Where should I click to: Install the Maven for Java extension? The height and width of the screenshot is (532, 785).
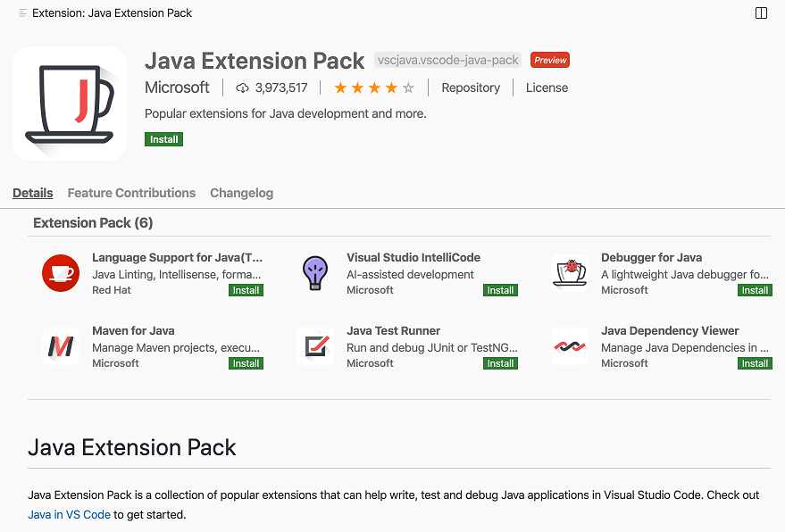tap(246, 363)
